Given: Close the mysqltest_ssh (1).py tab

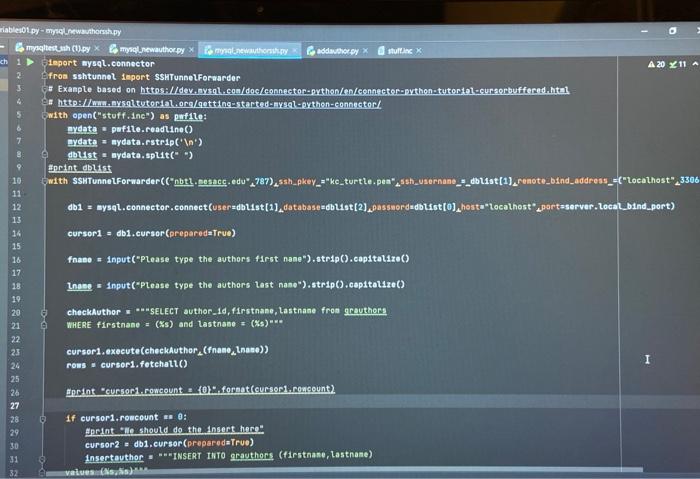Looking at the screenshot, I should click(97, 48).
